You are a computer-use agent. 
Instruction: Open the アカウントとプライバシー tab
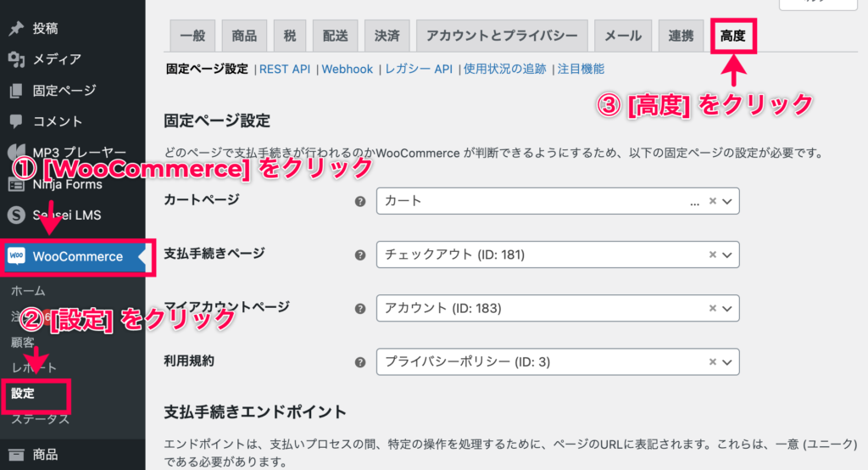[x=502, y=36]
